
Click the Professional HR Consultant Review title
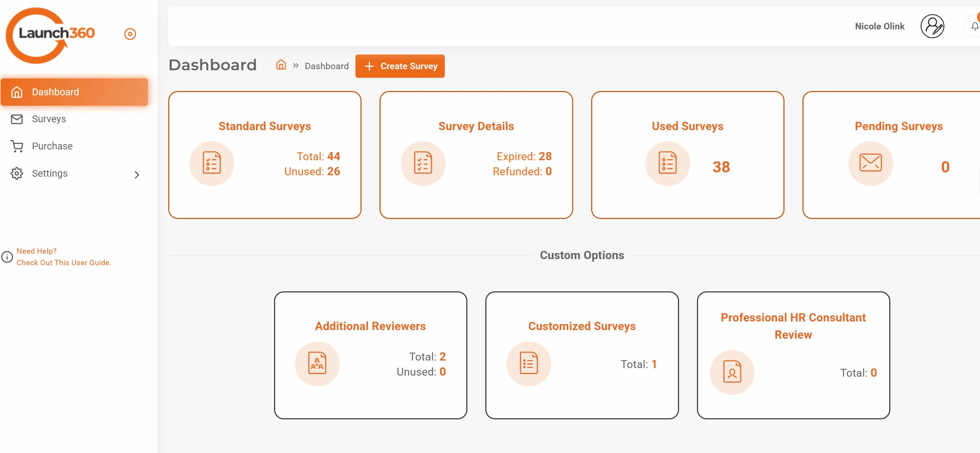click(793, 326)
